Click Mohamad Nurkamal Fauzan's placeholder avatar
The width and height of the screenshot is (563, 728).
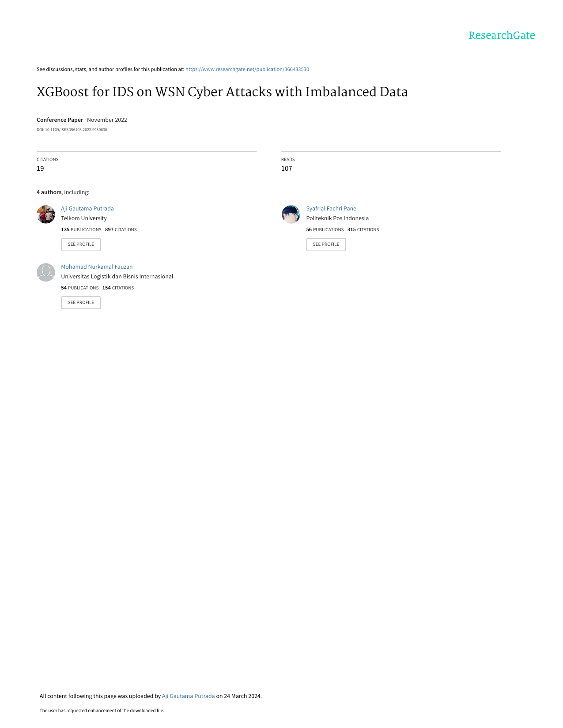46,272
